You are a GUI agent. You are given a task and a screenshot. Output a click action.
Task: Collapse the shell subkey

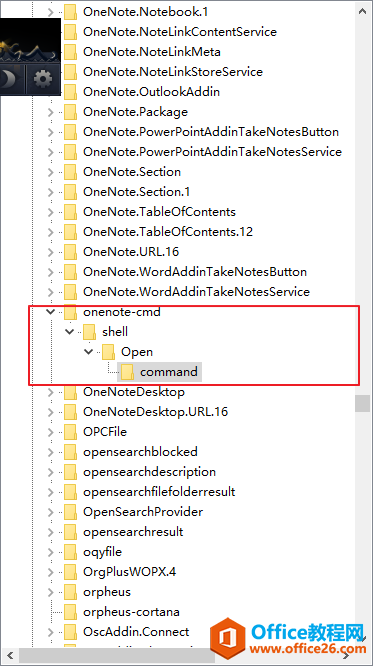[69, 332]
